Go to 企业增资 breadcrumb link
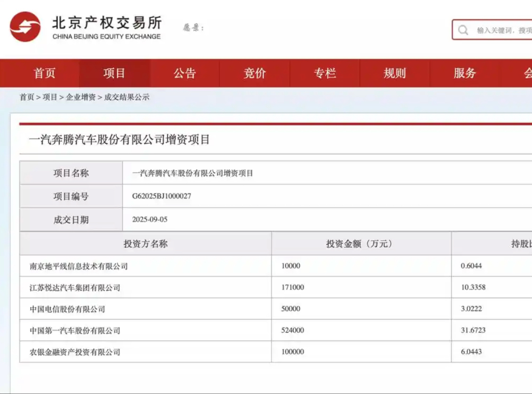Image resolution: width=532 pixels, height=394 pixels. [x=80, y=97]
